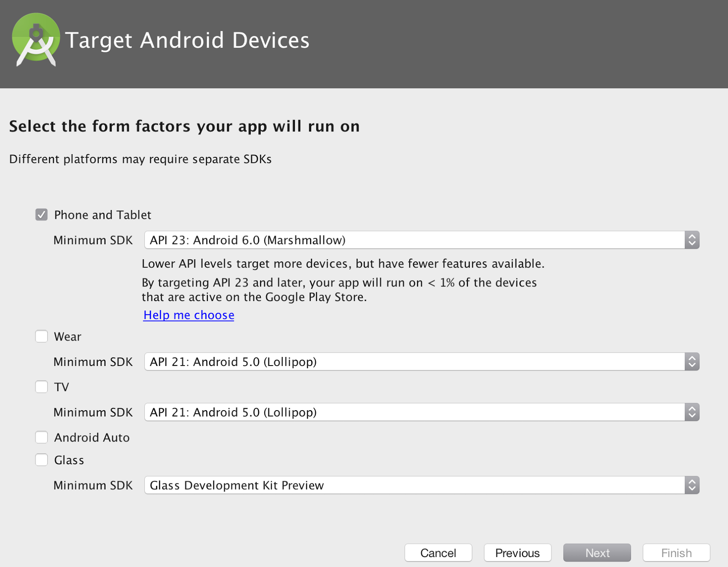Screen dimensions: 728x567
Task: Click the Finish button
Action: coord(676,553)
